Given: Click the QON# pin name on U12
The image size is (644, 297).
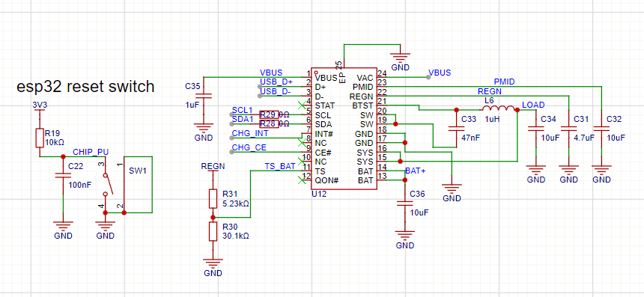Looking at the screenshot, I should tap(326, 180).
